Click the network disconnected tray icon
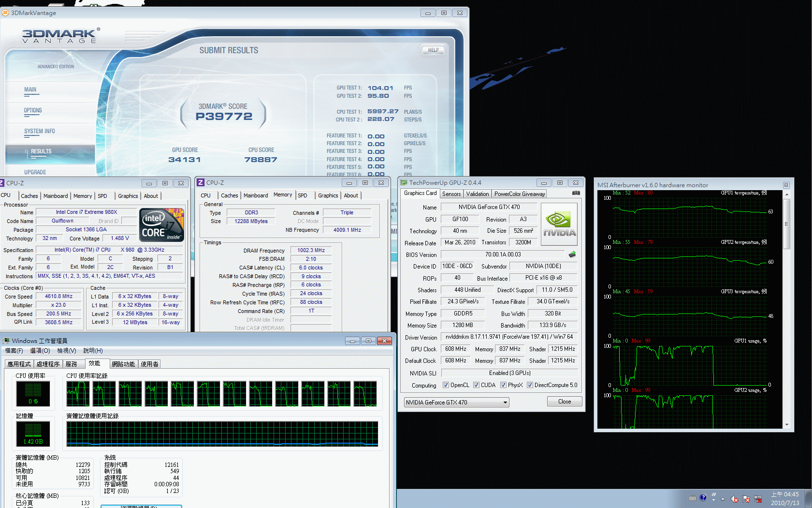The width and height of the screenshot is (812, 508). [x=758, y=499]
